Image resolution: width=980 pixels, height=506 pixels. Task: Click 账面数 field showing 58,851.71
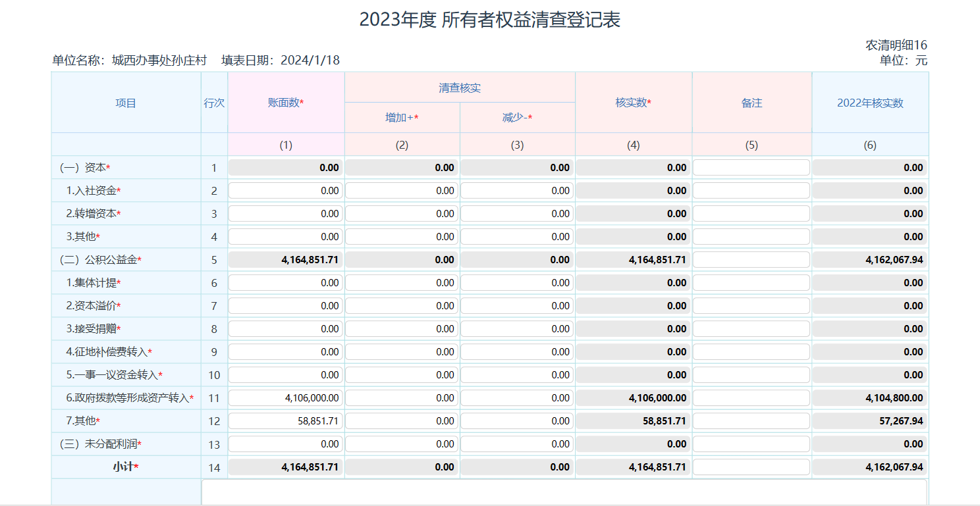click(286, 421)
